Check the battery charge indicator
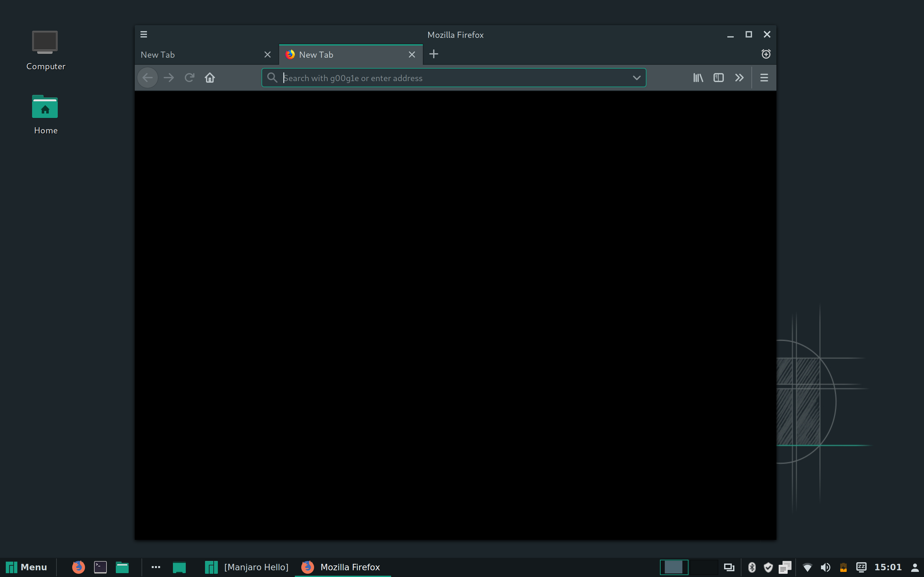 [x=843, y=567]
